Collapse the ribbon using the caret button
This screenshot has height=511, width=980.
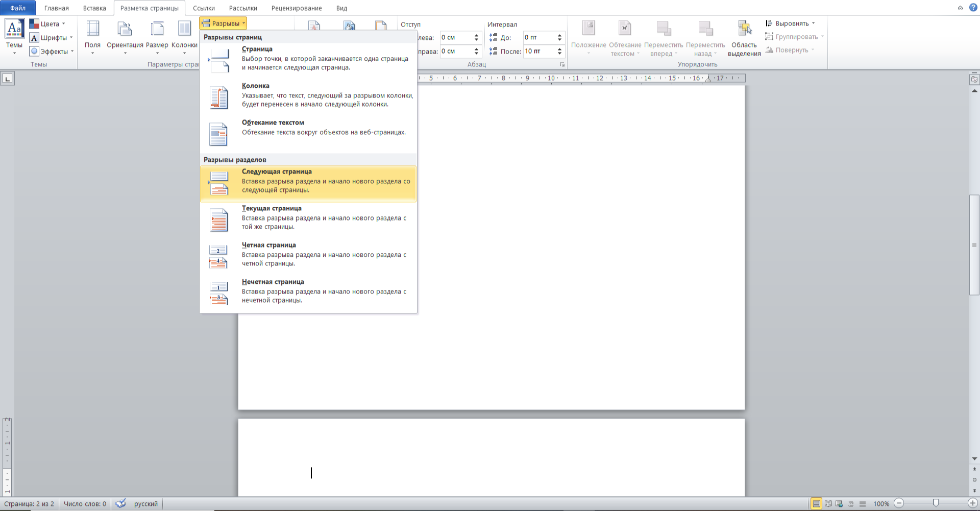(960, 8)
